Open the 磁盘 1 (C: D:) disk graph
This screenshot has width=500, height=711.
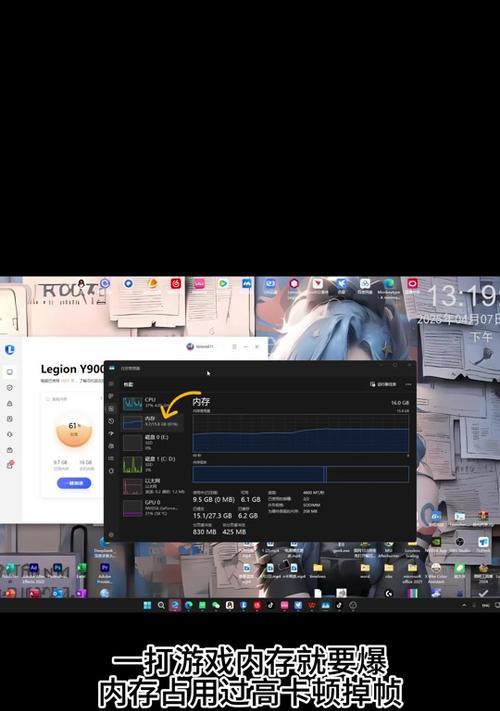click(x=152, y=464)
